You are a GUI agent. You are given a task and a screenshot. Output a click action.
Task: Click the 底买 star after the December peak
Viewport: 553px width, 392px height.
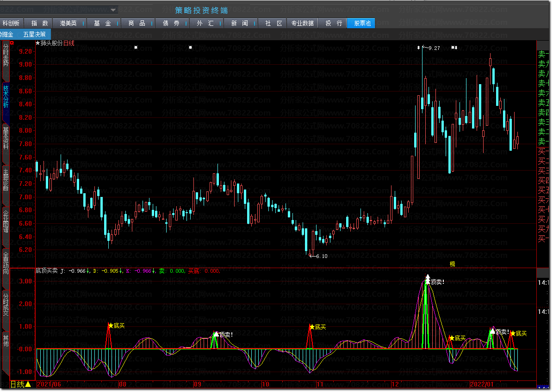point(452,338)
